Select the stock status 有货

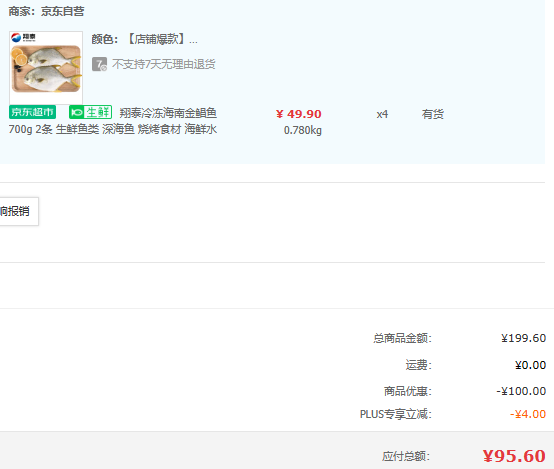point(433,114)
